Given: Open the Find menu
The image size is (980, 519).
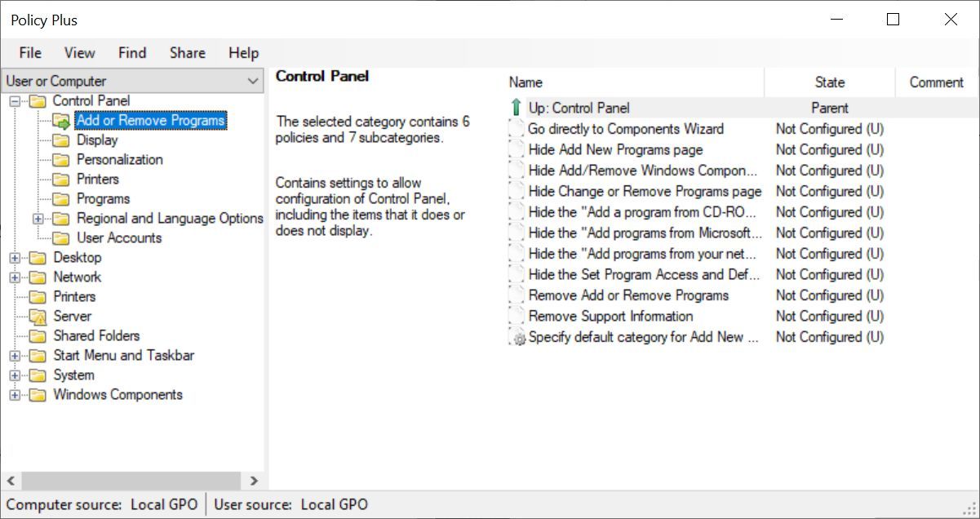Looking at the screenshot, I should (x=131, y=52).
